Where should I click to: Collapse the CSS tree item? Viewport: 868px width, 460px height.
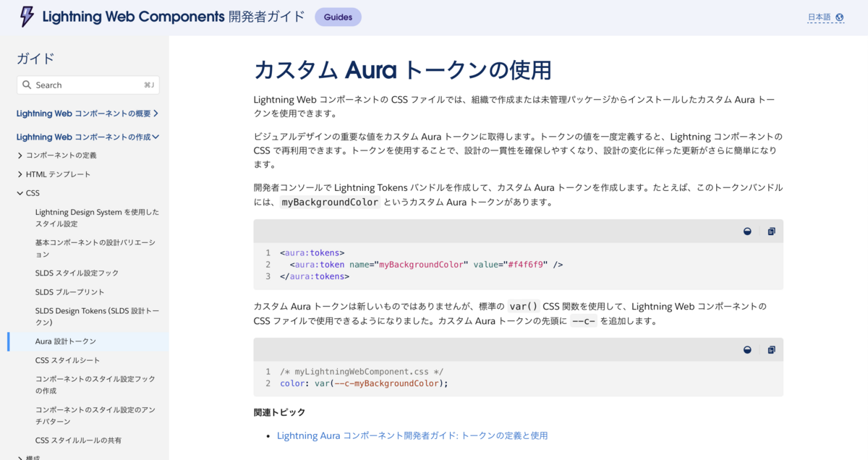tap(28, 193)
